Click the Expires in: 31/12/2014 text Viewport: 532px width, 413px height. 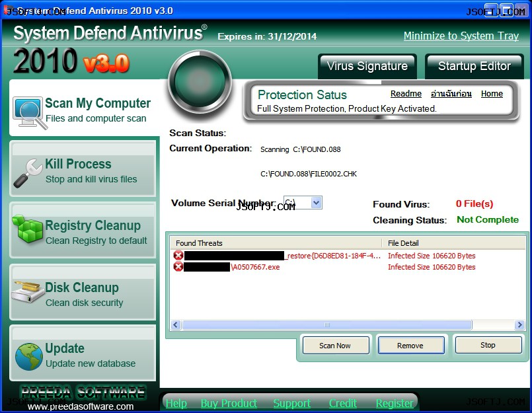coord(267,36)
